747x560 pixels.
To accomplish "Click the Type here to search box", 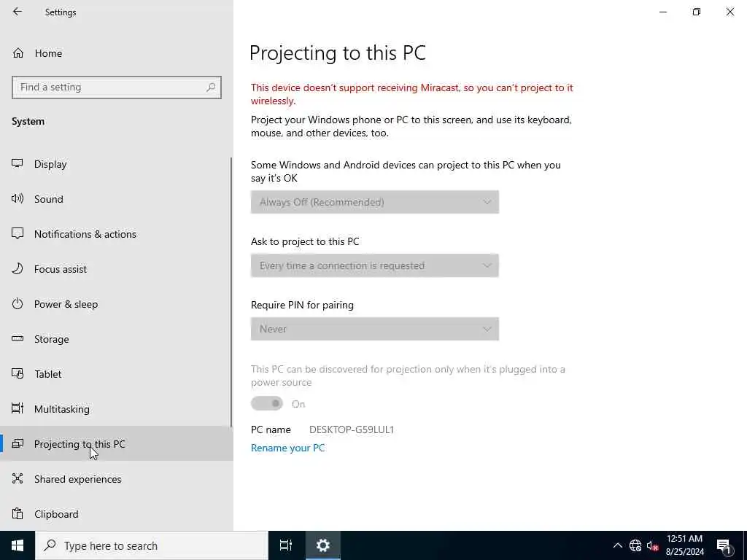I will tap(152, 545).
